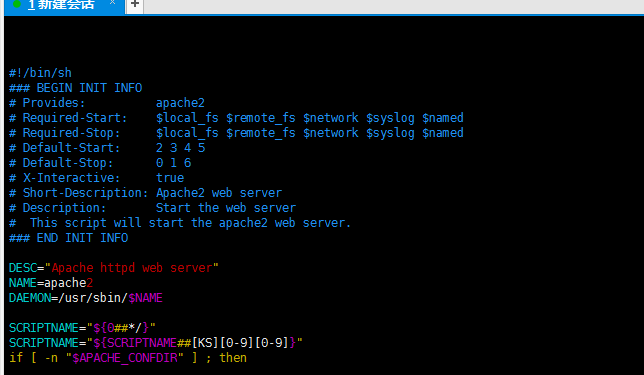This screenshot has height=375, width=644.
Task: Click the '# Default-Stop:' label
Action: tap(61, 163)
